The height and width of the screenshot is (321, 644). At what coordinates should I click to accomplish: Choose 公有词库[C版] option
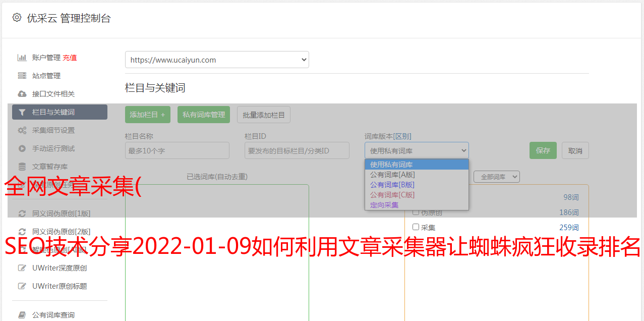[x=417, y=195]
